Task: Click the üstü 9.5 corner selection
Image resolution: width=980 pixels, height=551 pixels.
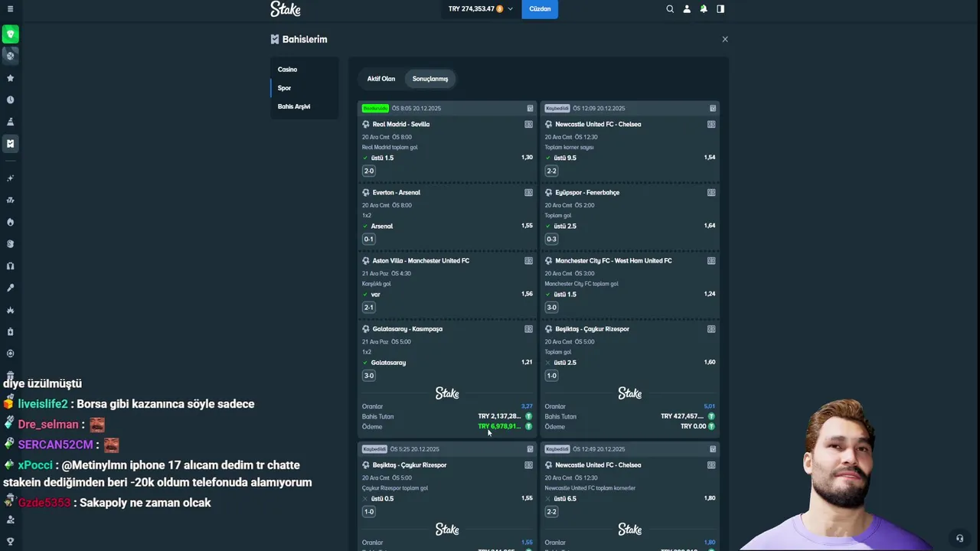Action: [x=565, y=158]
